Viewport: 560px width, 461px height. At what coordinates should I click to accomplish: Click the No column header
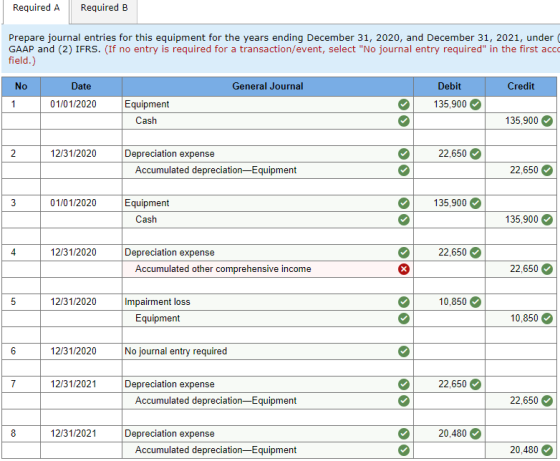[21, 86]
